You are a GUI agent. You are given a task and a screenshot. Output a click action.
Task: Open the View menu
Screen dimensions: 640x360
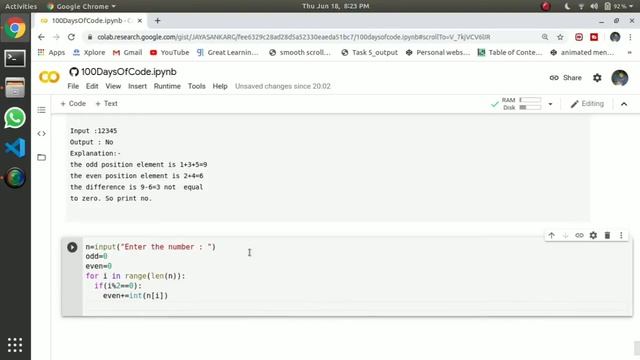tap(113, 86)
